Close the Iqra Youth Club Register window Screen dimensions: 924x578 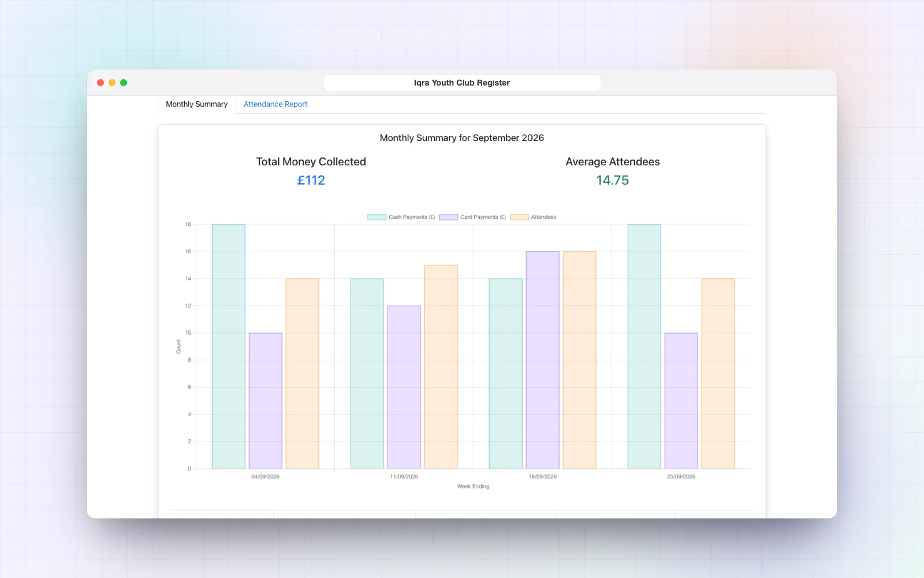[x=100, y=83]
